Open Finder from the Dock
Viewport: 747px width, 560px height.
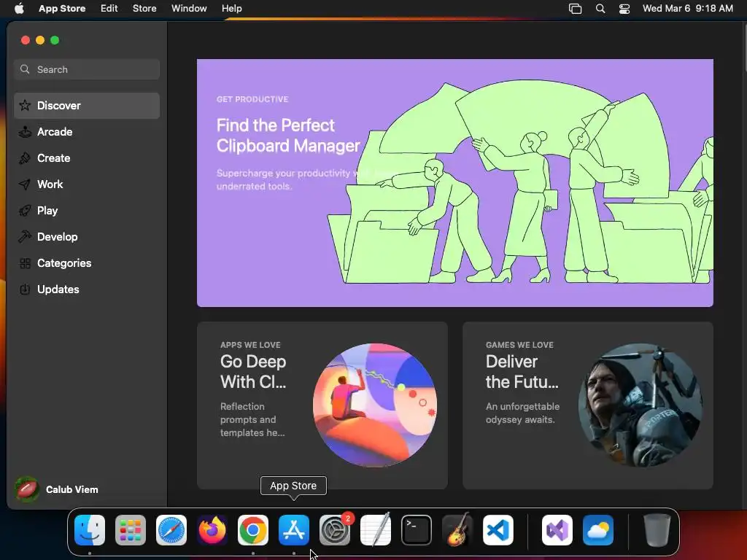tap(90, 530)
